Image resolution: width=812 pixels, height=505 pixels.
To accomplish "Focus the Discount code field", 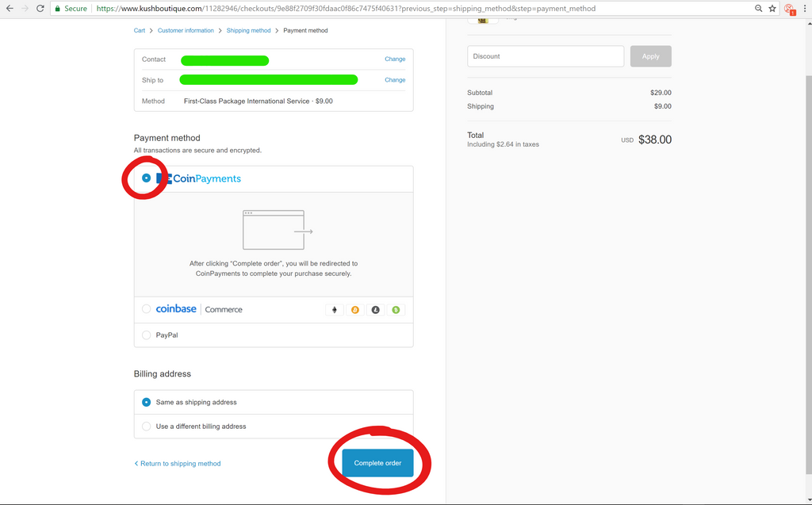I will (546, 56).
